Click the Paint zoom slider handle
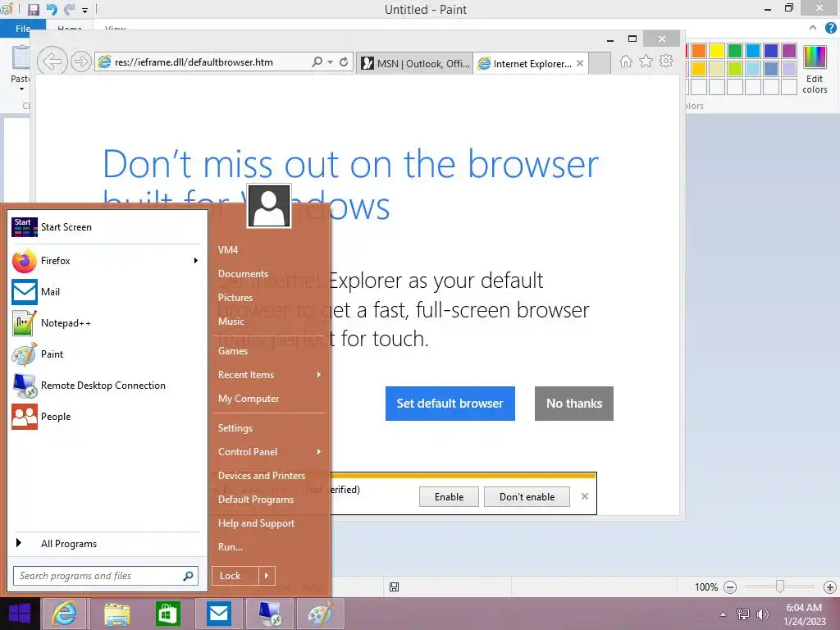The height and width of the screenshot is (630, 840). click(x=780, y=587)
